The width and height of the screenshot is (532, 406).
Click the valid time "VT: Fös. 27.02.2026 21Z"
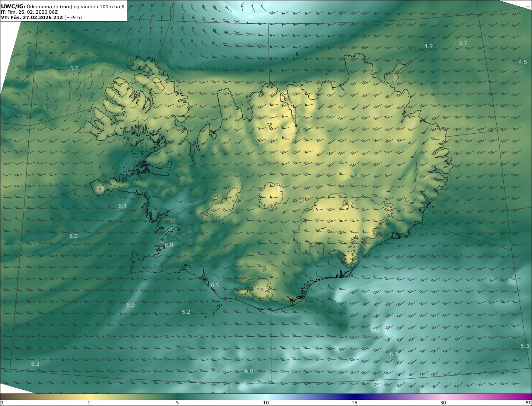click(32, 17)
